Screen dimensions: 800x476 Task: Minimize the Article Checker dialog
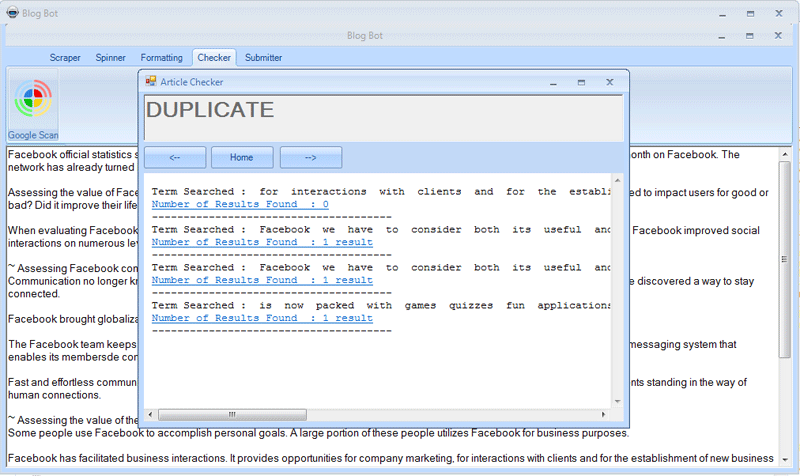553,82
